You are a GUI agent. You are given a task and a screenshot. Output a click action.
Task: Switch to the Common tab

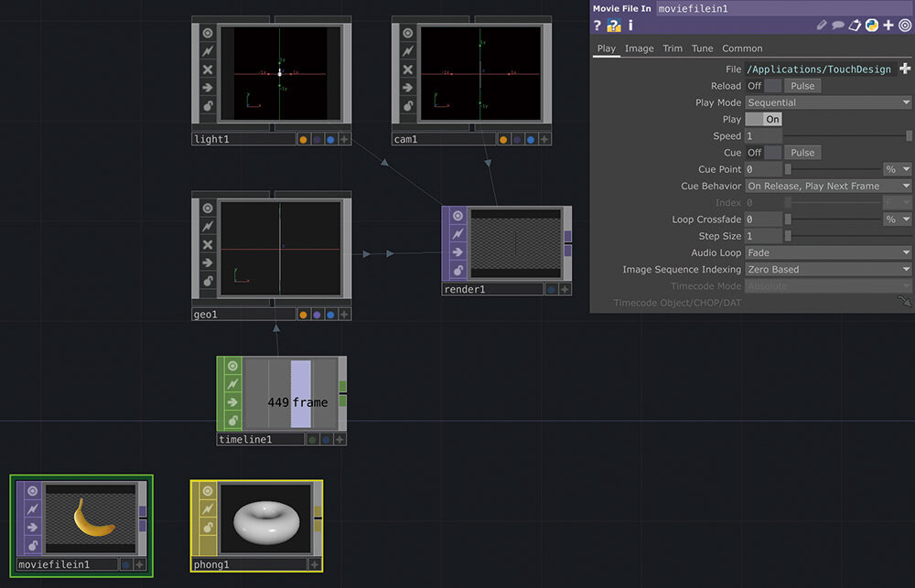(x=742, y=48)
